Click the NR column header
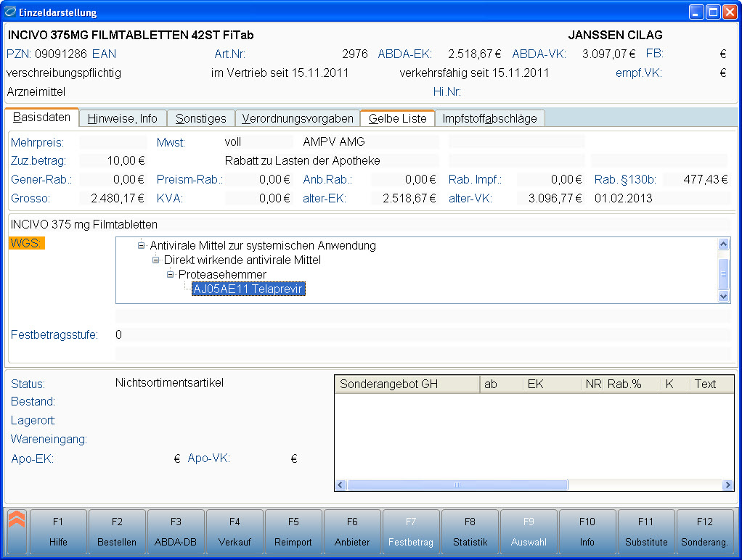 click(592, 384)
